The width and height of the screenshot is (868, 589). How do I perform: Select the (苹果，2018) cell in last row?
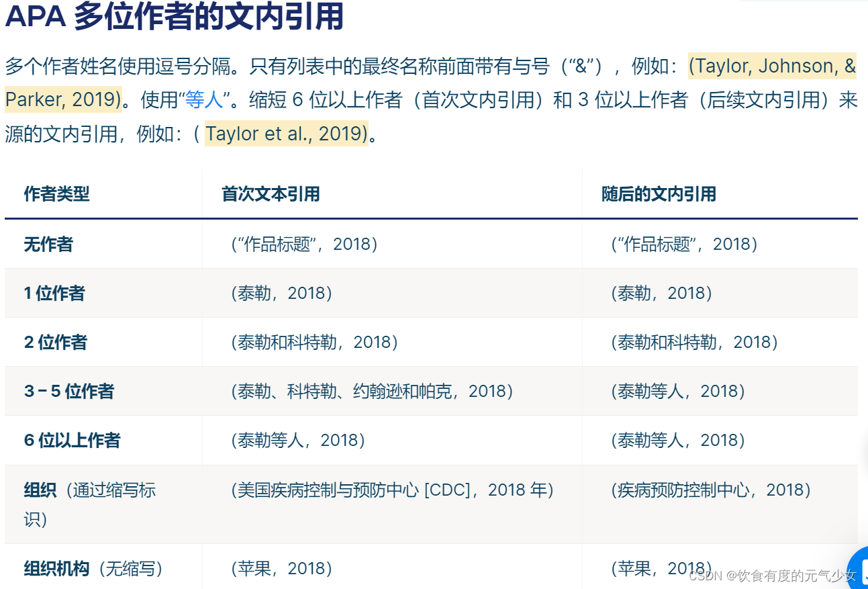[x=281, y=568]
